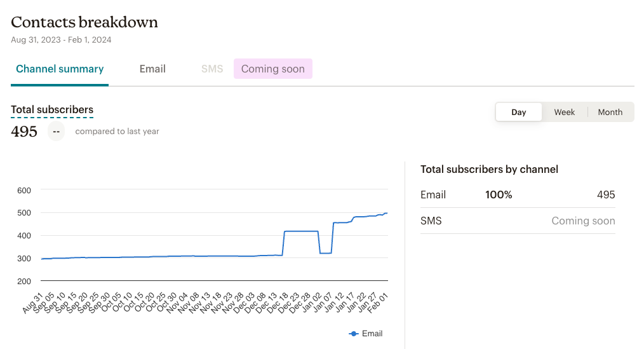Screen dimensions: 644x349
Task: Click the underlined Total subscribers label
Action: click(52, 110)
